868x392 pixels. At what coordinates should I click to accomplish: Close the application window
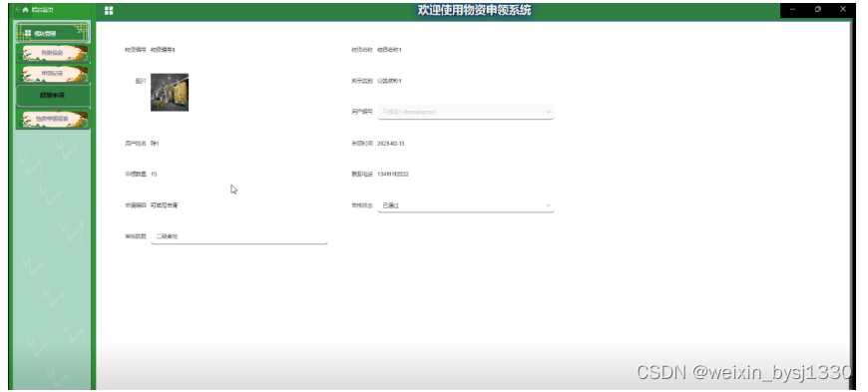843,9
